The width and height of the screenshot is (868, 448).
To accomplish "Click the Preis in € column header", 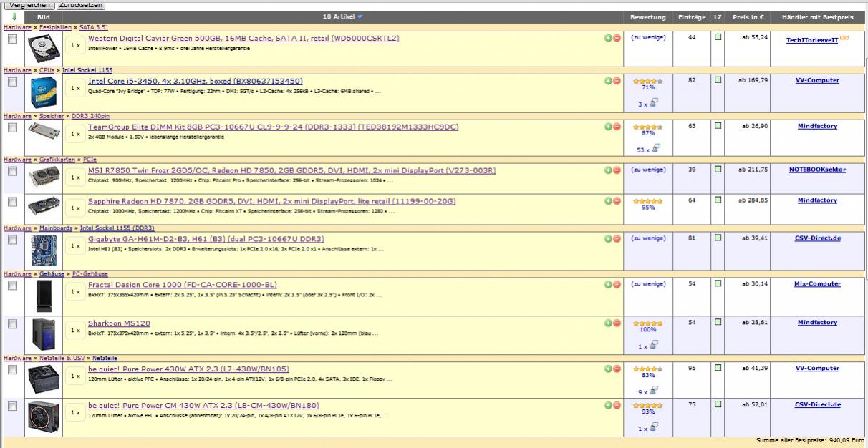I will [749, 16].
